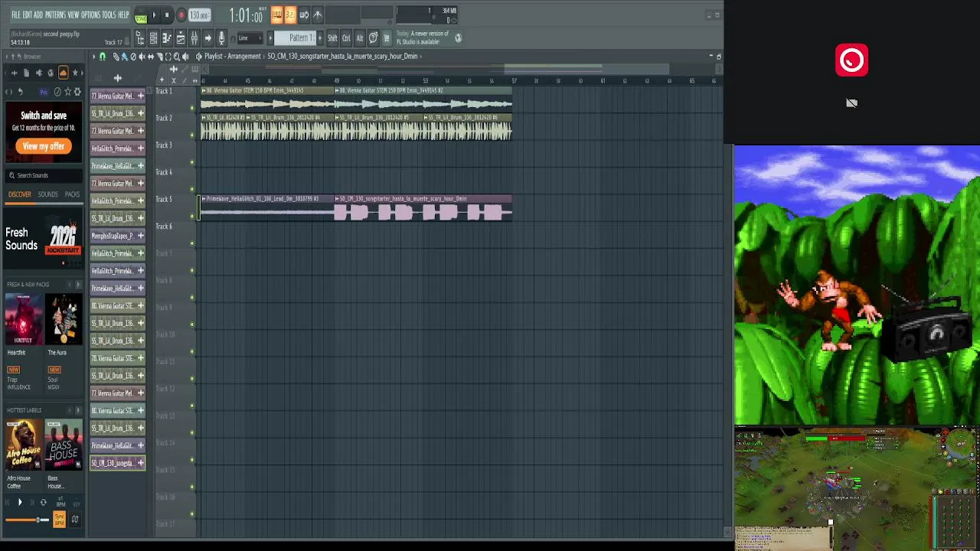This screenshot has height=551, width=980.
Task: Click the View my offer button
Action: 44,146
